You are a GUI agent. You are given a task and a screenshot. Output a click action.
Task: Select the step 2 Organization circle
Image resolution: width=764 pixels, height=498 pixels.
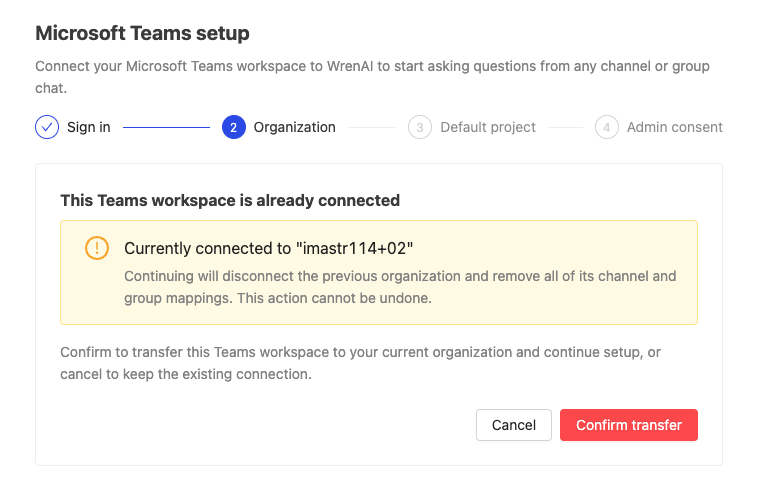234,127
